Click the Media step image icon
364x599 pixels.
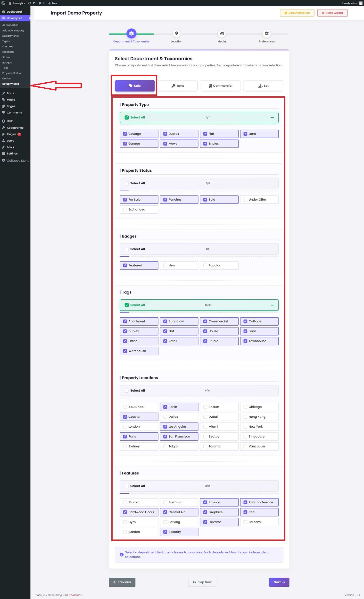point(221,33)
